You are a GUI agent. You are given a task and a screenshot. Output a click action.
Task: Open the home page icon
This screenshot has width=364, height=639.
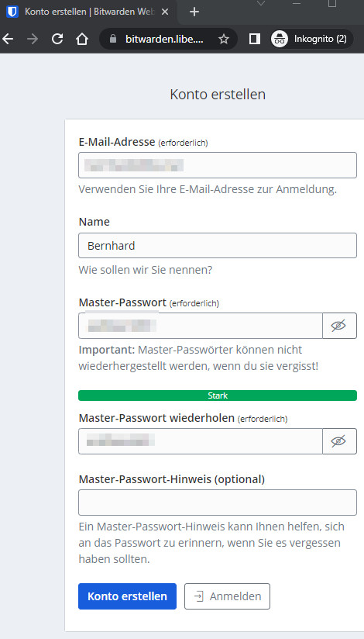[82, 39]
